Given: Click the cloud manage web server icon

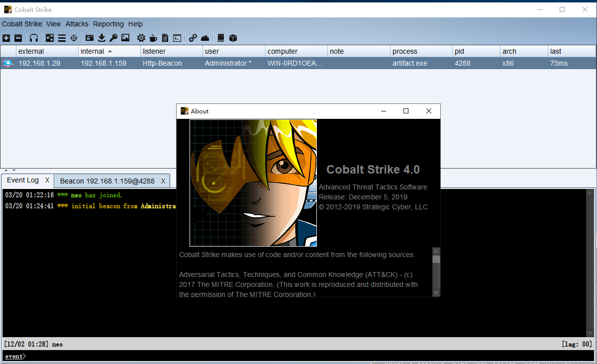Looking at the screenshot, I should [205, 38].
